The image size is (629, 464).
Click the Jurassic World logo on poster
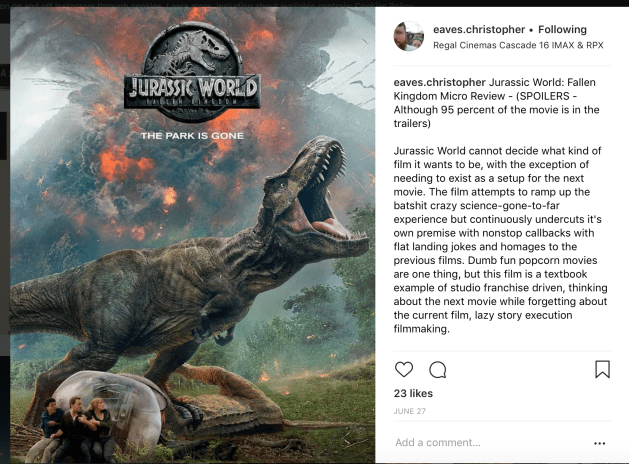(193, 72)
